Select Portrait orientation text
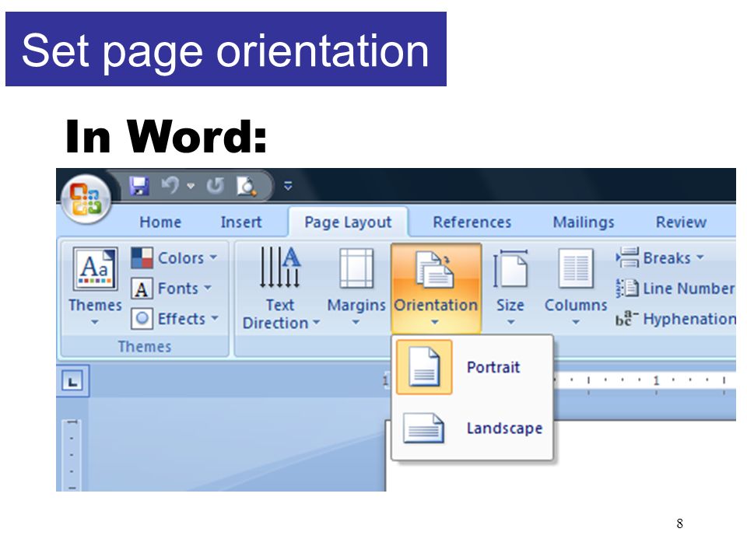This screenshot has height=560, width=747. click(493, 367)
